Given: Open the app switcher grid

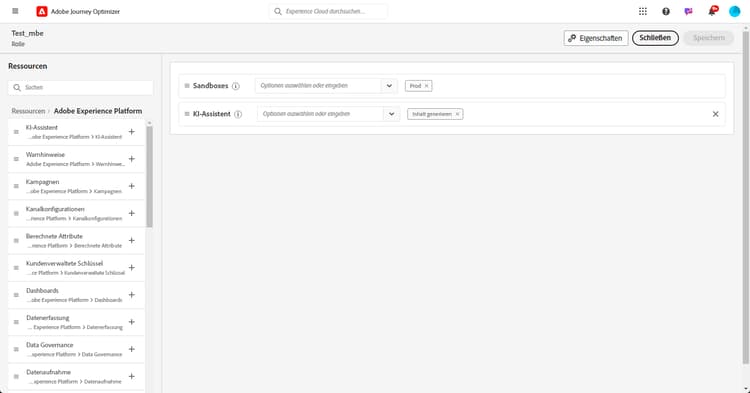Looking at the screenshot, I should pyautogui.click(x=643, y=11).
